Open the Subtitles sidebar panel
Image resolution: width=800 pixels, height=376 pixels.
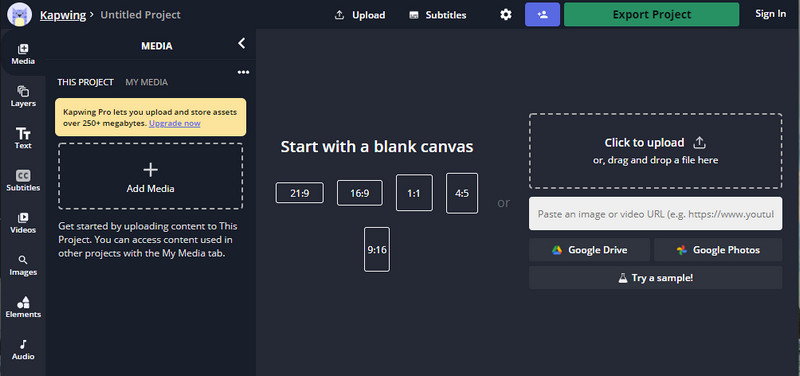(x=23, y=181)
